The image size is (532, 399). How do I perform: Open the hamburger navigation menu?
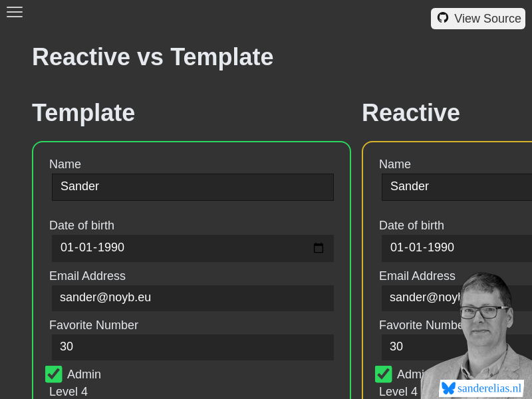(14, 12)
